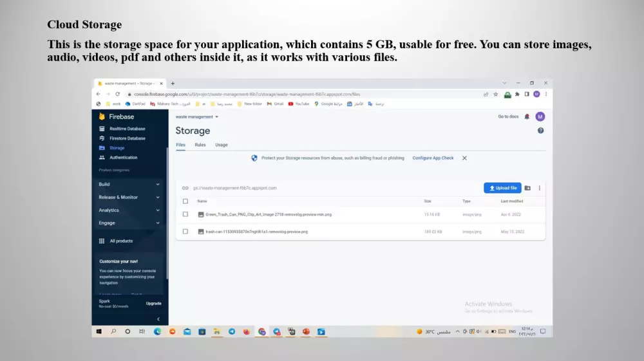Open the tab search chevron in Chrome
644x361 pixels.
coord(504,83)
